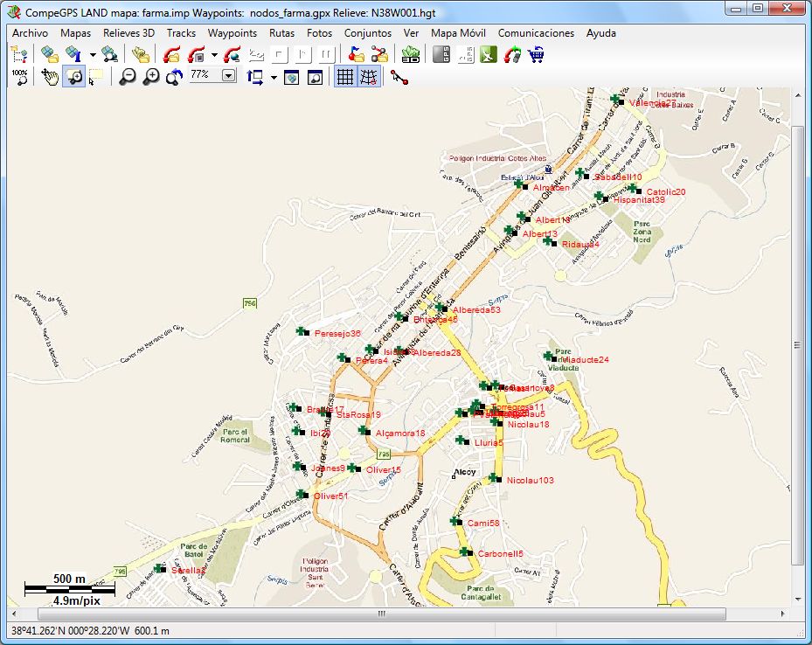Set zoom to 100% icon
Screen dimensions: 812x645
[x=19, y=77]
